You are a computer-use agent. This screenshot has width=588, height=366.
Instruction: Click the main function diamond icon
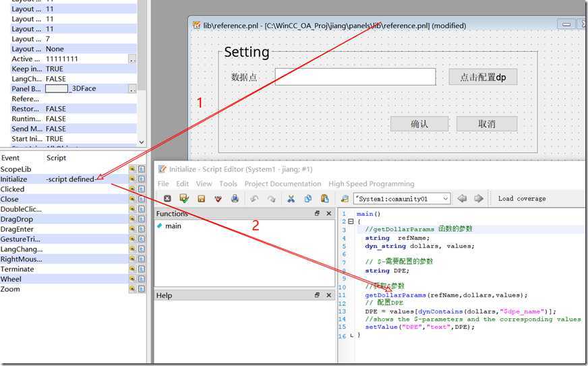coord(159,226)
